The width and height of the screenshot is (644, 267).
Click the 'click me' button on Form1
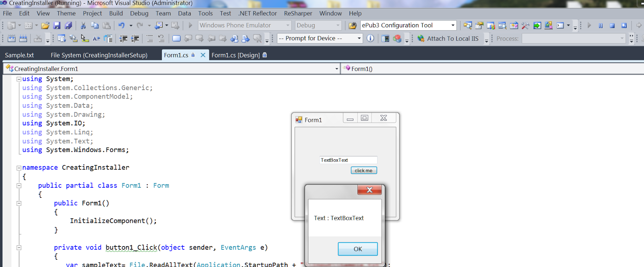coord(363,170)
